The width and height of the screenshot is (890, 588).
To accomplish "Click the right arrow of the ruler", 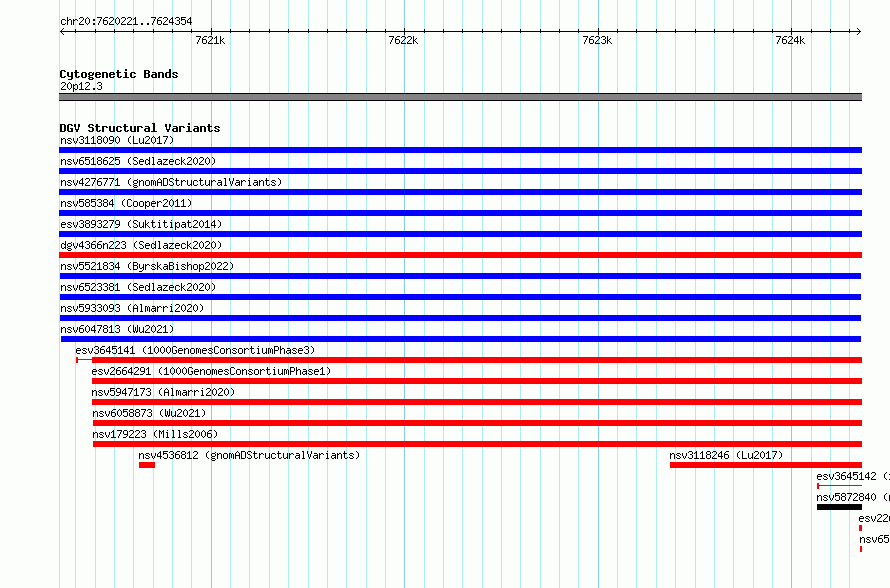I will [x=859, y=31].
